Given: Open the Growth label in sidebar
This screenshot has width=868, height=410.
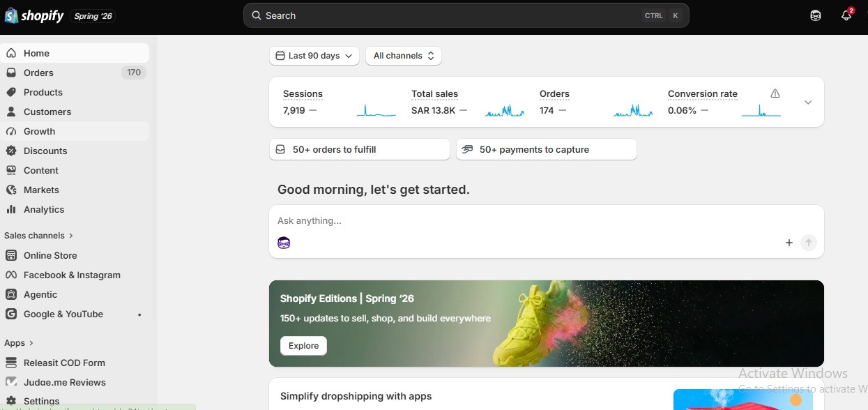Looking at the screenshot, I should point(39,131).
